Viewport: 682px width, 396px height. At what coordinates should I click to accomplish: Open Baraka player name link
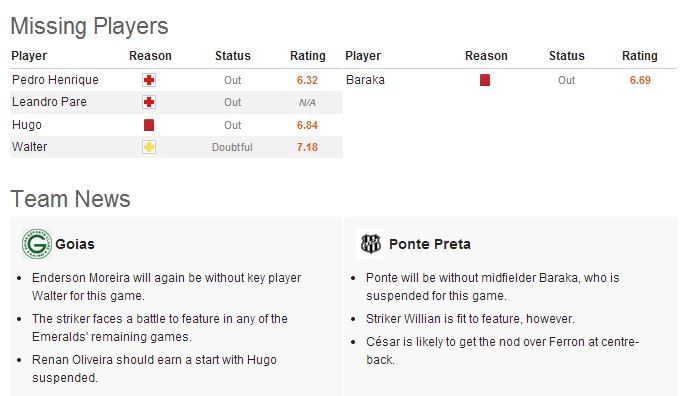pos(365,80)
